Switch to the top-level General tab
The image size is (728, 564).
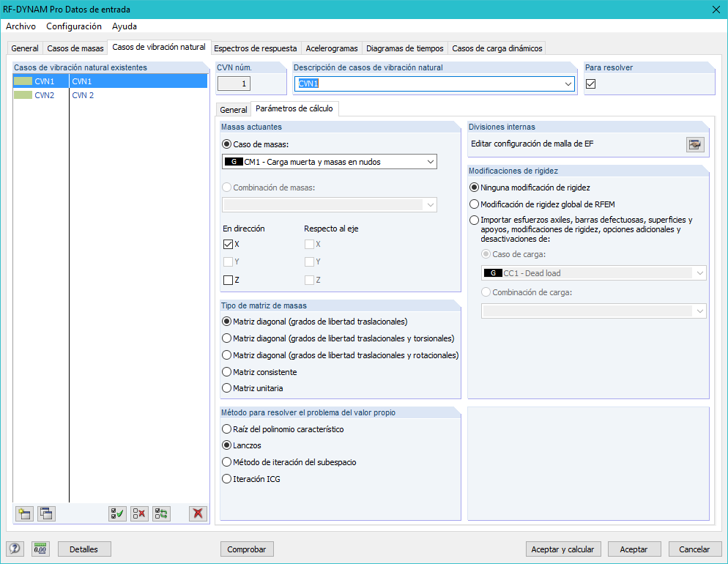25,48
